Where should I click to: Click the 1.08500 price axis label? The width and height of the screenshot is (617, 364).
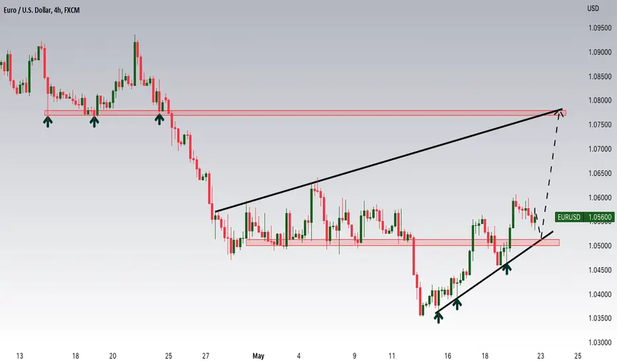[x=600, y=77]
